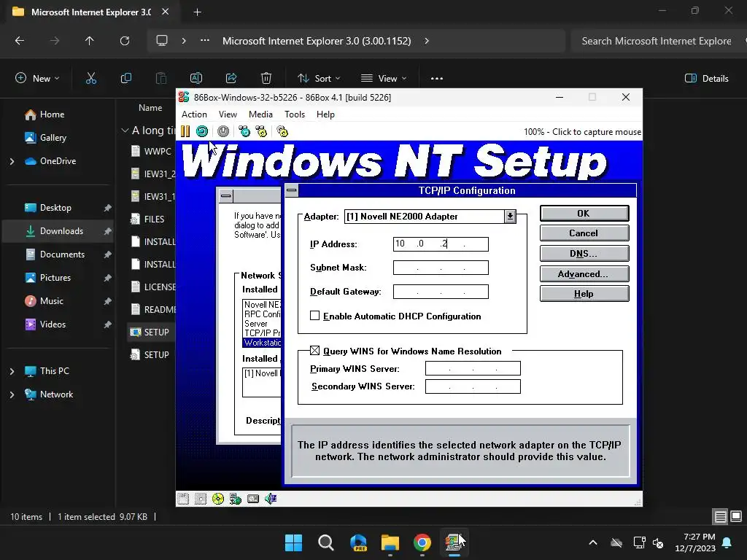This screenshot has height=560, width=747.
Task: Open Microsoft Edge Preview from taskbar
Action: [x=358, y=542]
